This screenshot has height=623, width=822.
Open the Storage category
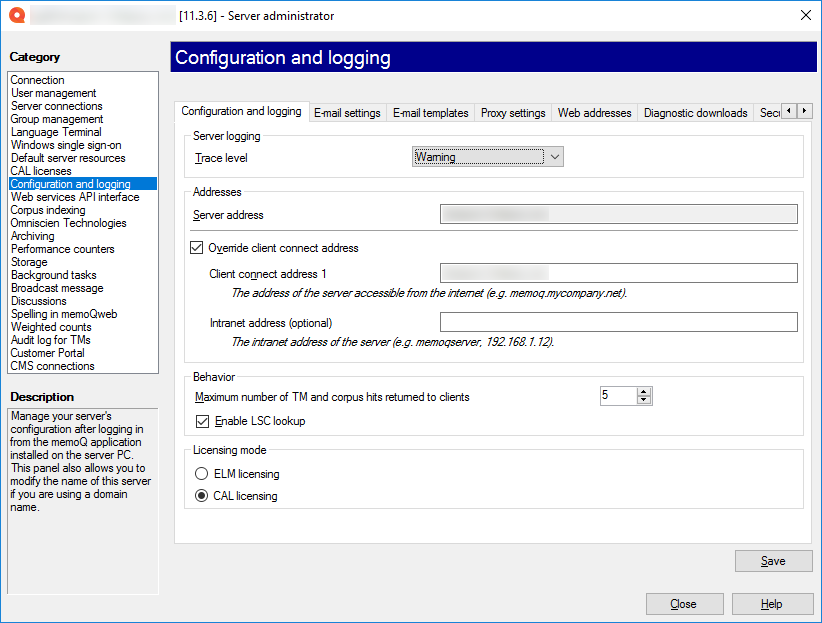click(30, 262)
